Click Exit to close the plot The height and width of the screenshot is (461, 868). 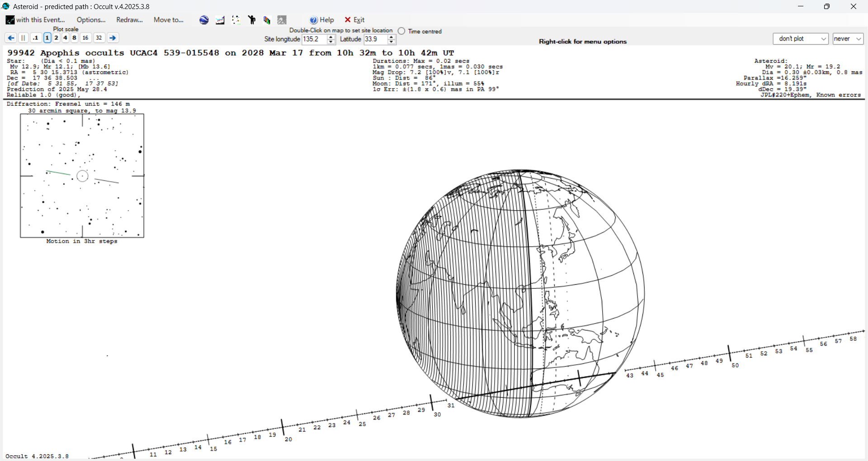tap(354, 20)
